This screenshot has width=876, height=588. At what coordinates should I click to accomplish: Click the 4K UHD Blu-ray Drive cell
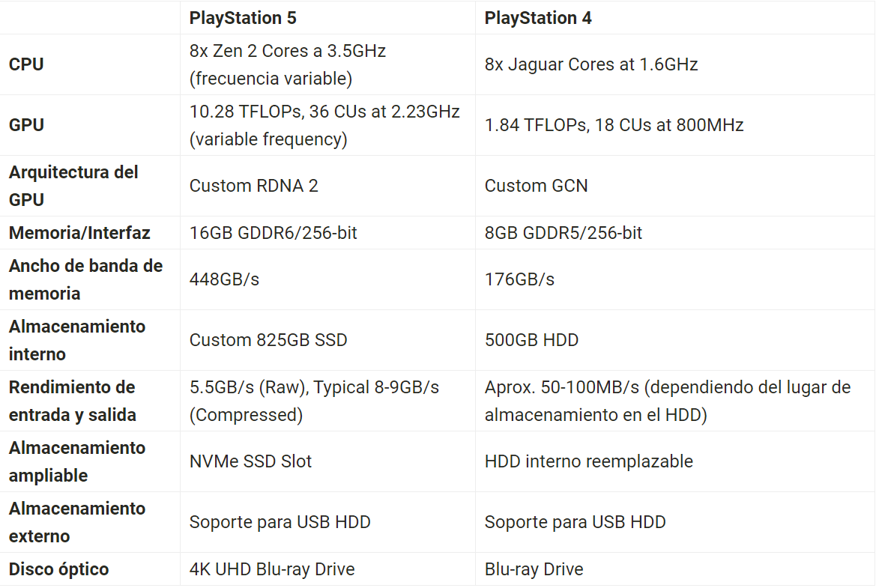pyautogui.click(x=272, y=569)
